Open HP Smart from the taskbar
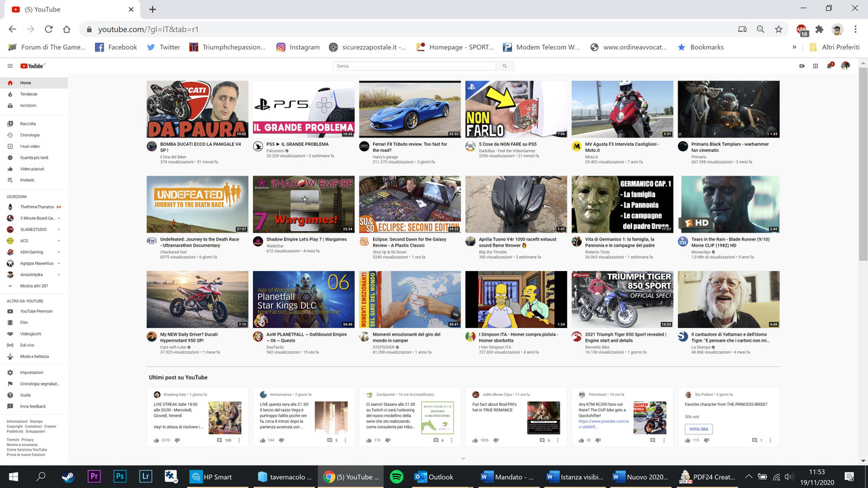Image resolution: width=868 pixels, height=488 pixels. point(212,476)
